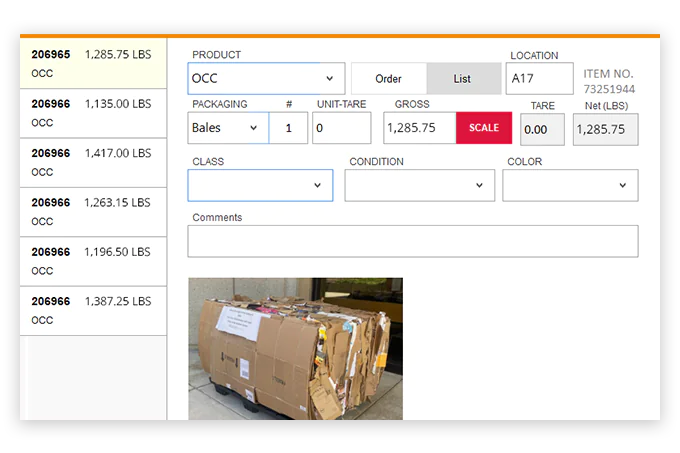Click the Unit-Tare input field
This screenshot has width=680, height=453.
click(x=341, y=128)
